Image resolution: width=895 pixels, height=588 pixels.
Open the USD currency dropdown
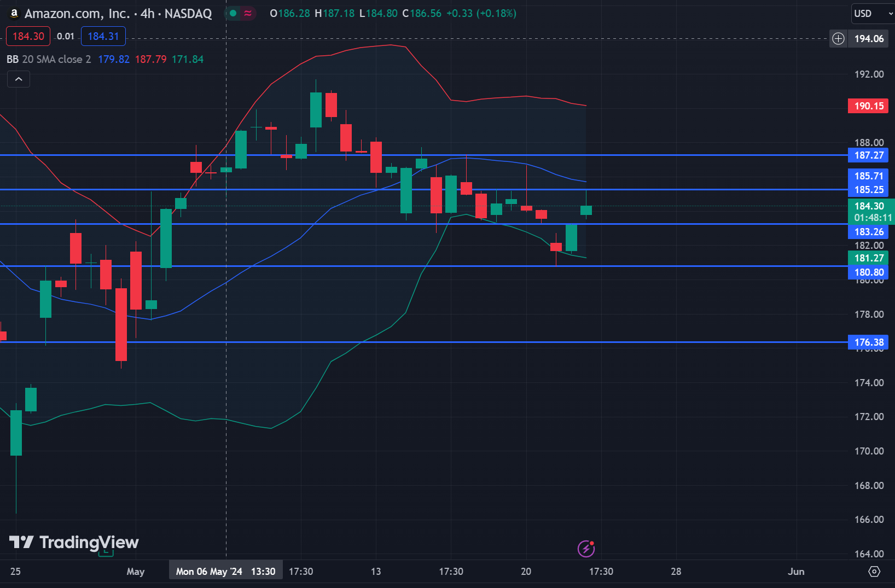pyautogui.click(x=873, y=14)
